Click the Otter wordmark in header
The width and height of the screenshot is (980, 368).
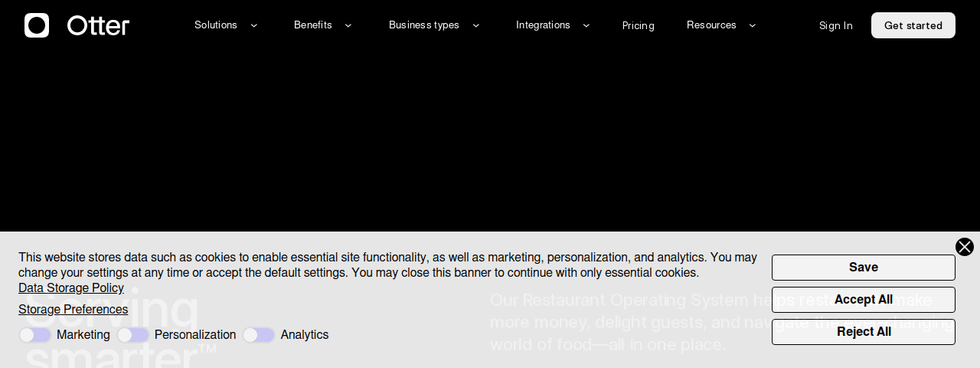98,25
